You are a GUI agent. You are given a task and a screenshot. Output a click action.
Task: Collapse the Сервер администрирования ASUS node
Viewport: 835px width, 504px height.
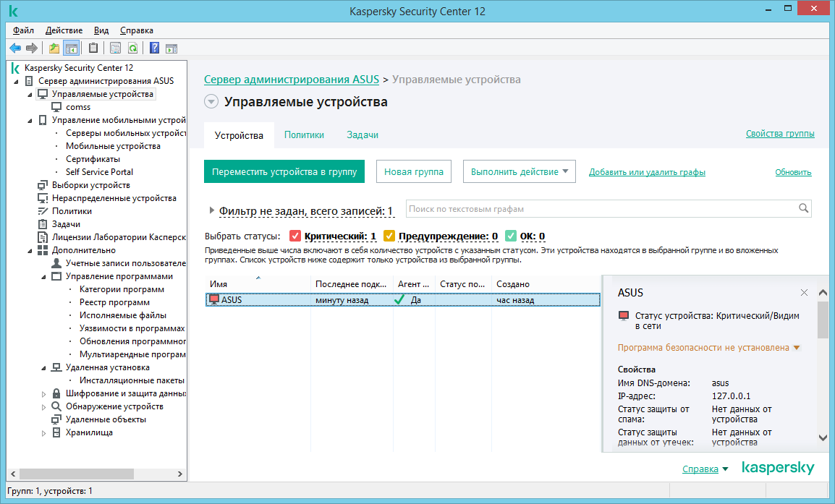coord(16,82)
